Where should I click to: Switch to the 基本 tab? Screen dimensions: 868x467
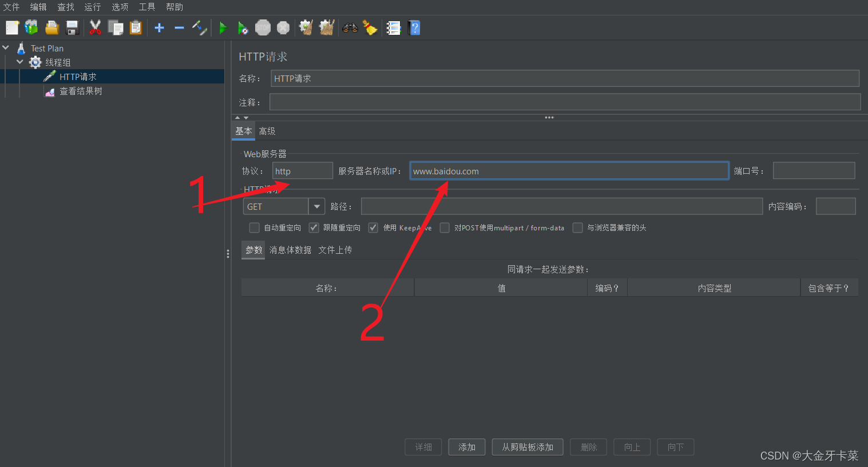tap(244, 131)
